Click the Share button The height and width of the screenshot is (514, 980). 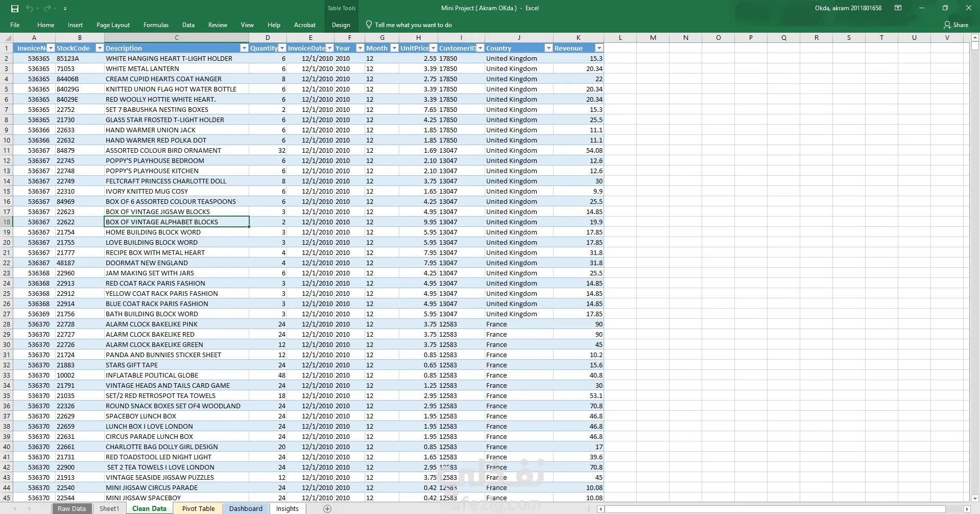pyautogui.click(x=956, y=25)
